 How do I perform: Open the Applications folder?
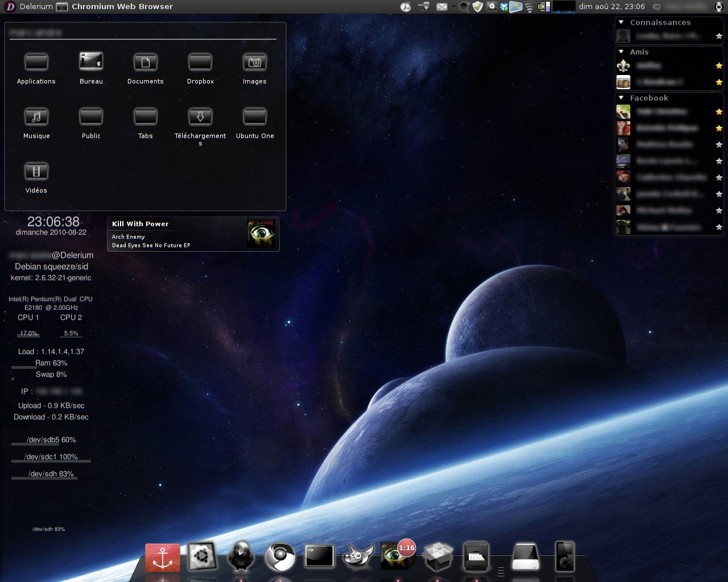click(36, 69)
